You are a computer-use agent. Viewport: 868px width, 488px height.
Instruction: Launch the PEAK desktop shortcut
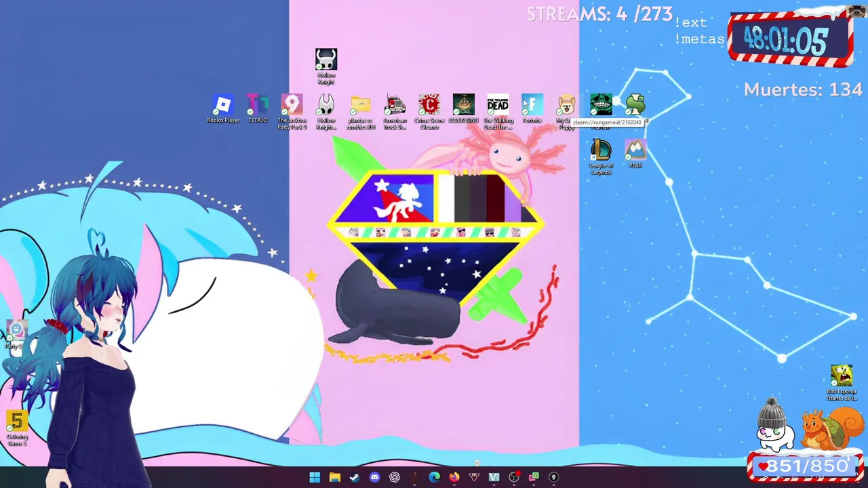click(x=635, y=154)
